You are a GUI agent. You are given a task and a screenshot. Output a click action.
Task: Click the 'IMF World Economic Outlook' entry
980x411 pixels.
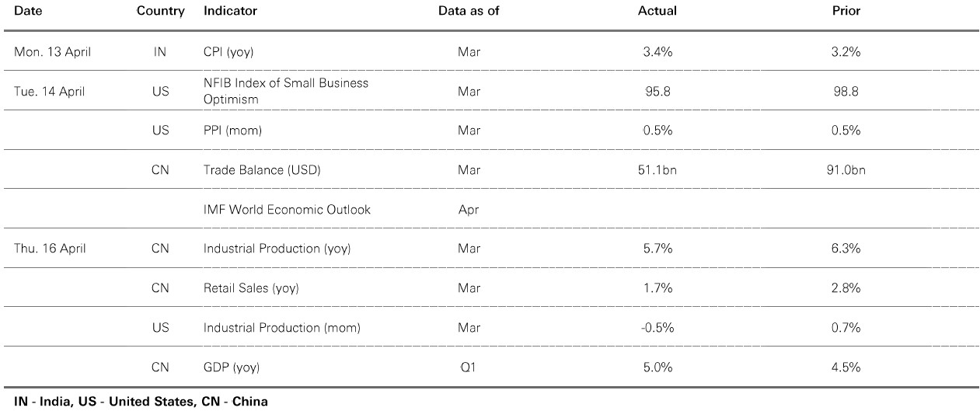(x=287, y=209)
